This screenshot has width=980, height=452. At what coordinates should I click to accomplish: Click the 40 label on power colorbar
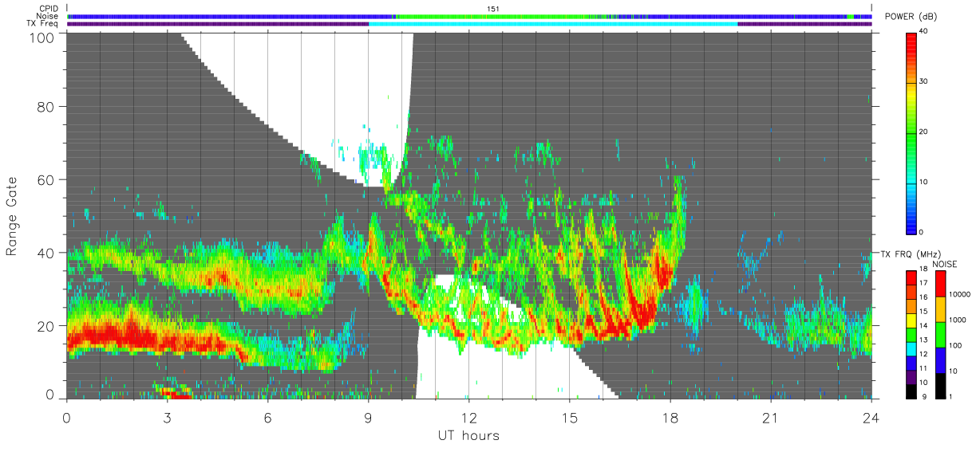922,31
